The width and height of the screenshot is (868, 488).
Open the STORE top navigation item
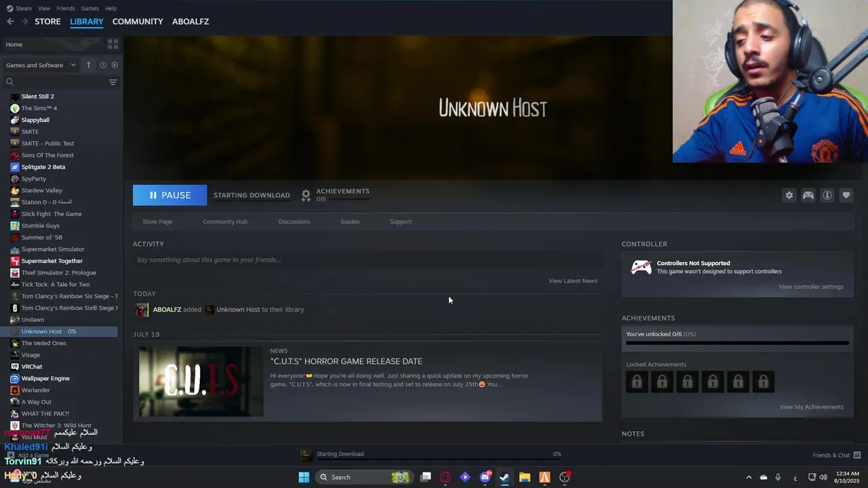point(47,22)
